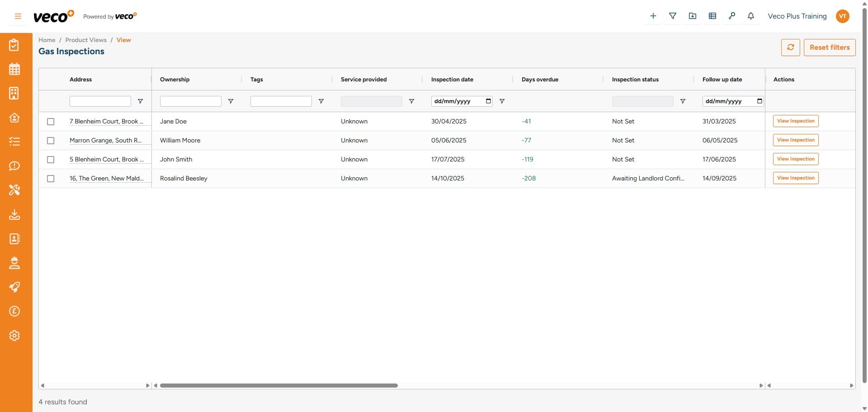Screen dimensions: 868x412
Task: View Inspection for John Smith's record
Action: [795, 159]
